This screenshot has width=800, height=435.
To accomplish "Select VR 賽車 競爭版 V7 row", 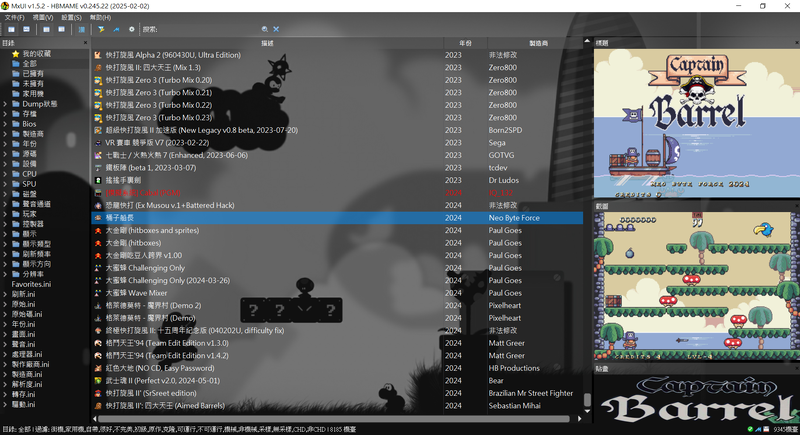I will [x=337, y=143].
